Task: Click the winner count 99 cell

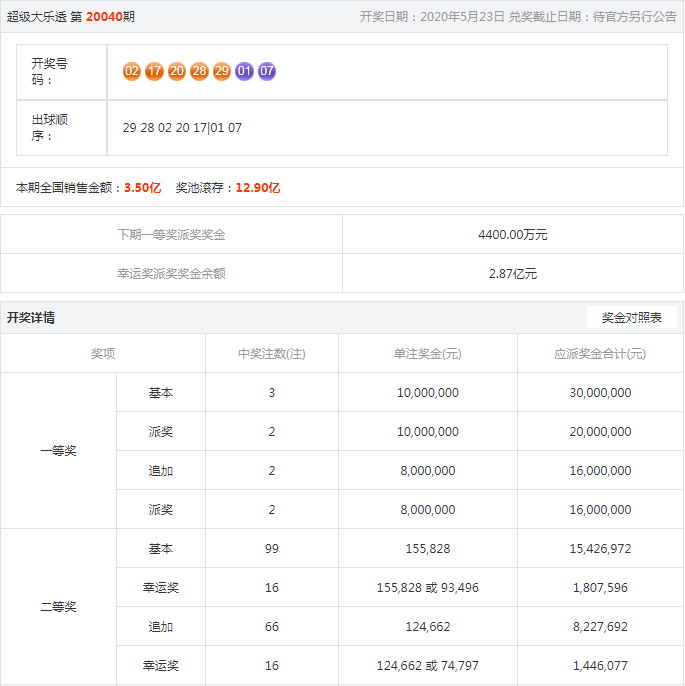Action: point(272,549)
